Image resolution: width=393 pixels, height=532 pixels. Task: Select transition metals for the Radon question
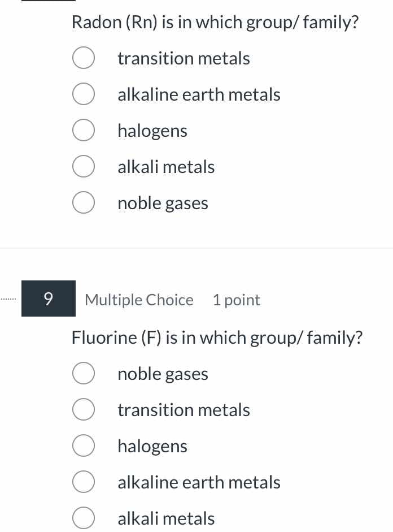point(84,57)
